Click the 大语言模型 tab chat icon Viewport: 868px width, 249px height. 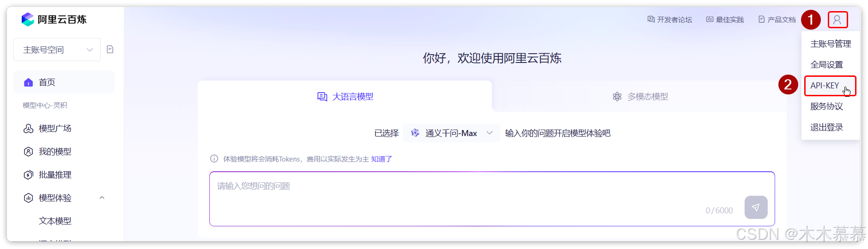tap(322, 97)
